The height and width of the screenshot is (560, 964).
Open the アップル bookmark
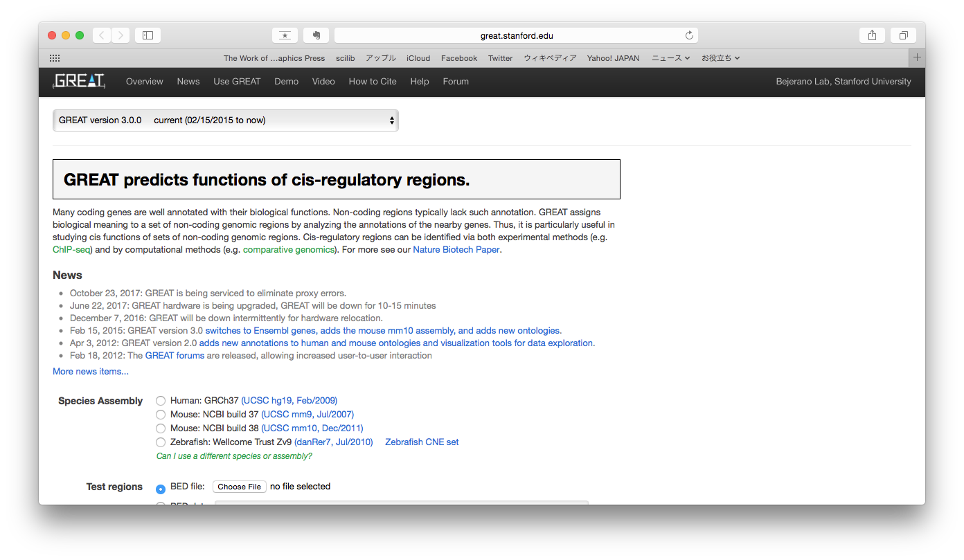(x=381, y=58)
